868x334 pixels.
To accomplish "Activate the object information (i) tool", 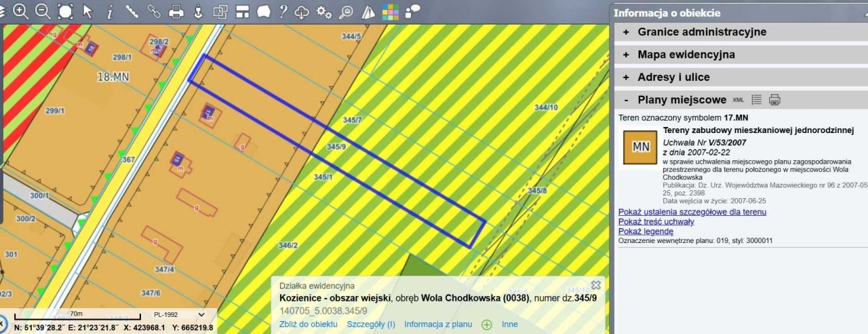I will 110,11.
